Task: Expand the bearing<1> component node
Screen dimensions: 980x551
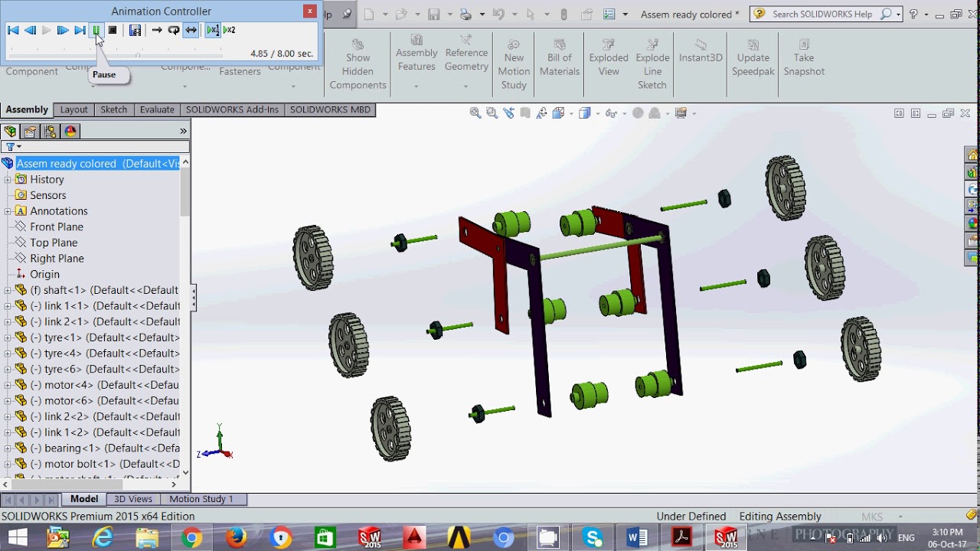Action: tap(8, 448)
